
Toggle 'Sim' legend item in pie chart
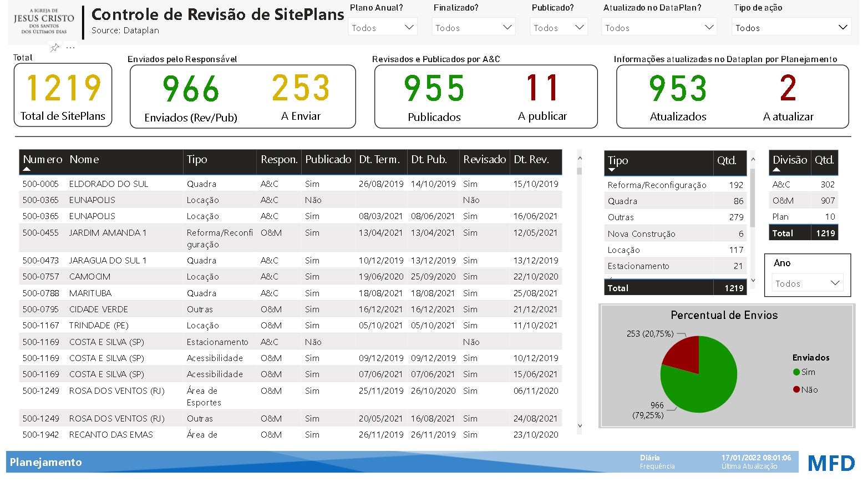808,372
